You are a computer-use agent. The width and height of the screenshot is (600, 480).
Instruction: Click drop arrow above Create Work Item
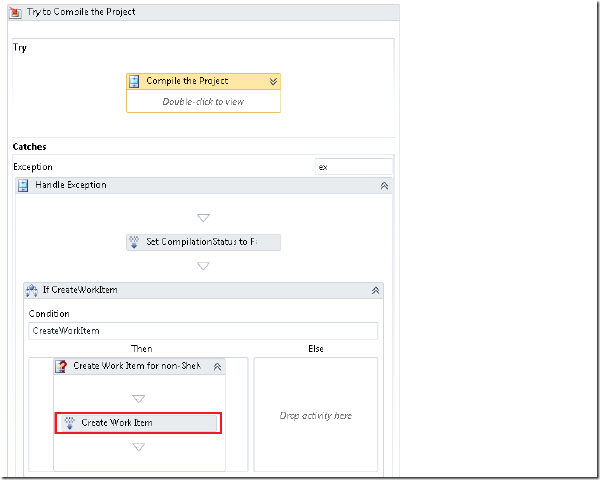click(139, 399)
